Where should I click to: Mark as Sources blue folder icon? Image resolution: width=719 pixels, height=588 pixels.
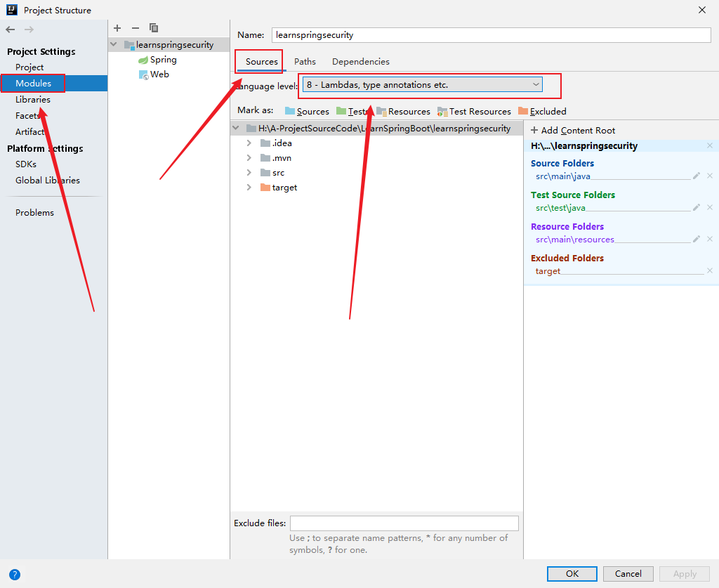click(x=290, y=111)
